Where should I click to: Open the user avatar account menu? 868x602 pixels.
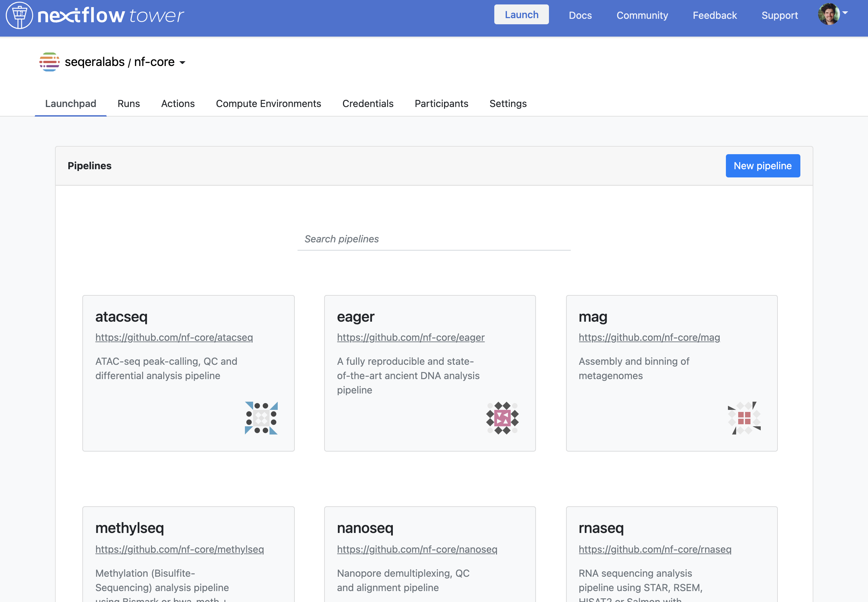click(x=828, y=14)
